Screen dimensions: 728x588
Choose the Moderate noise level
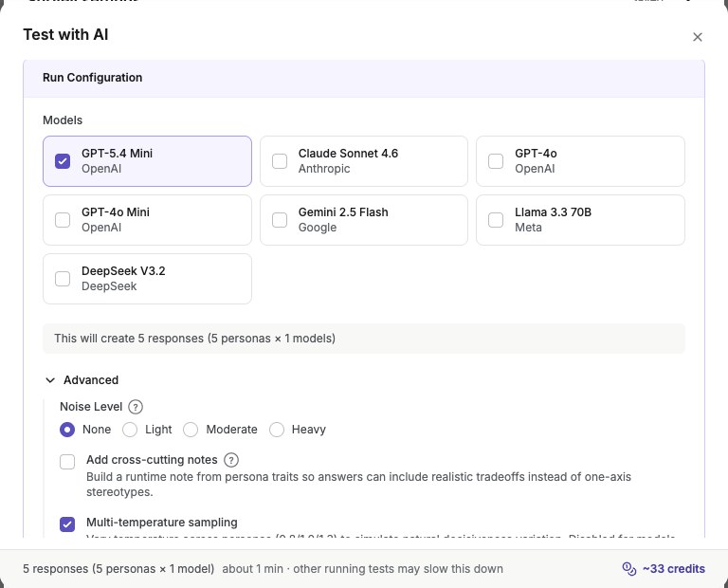click(x=191, y=430)
